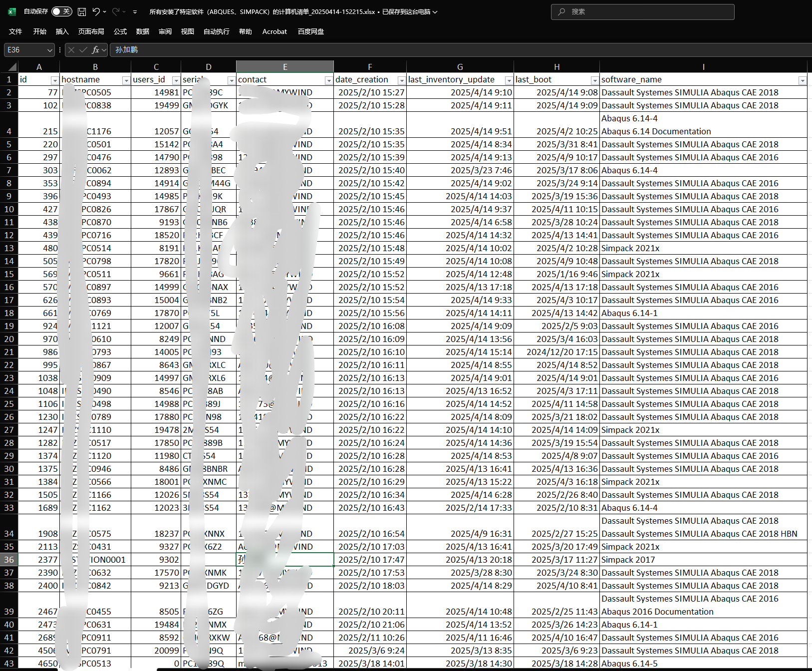Click the formula bar Cancel (X) icon
Screen dimensions: 812x671
tap(71, 50)
